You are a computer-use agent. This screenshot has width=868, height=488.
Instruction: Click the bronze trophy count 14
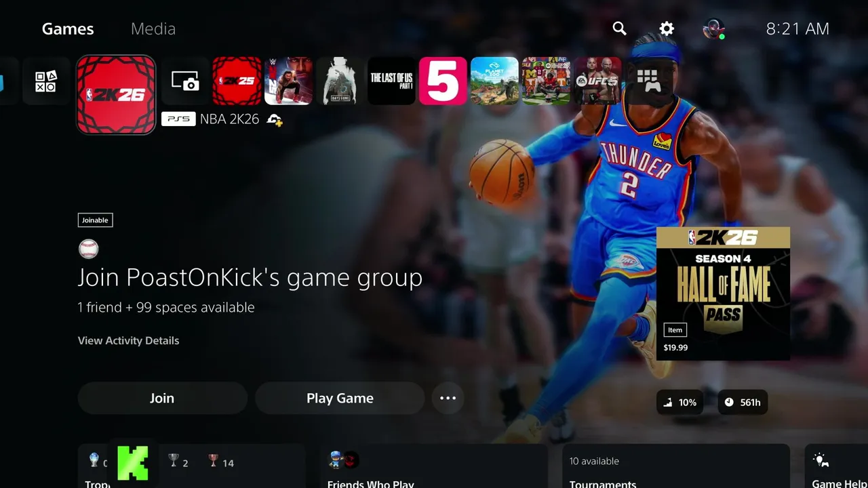coord(222,462)
